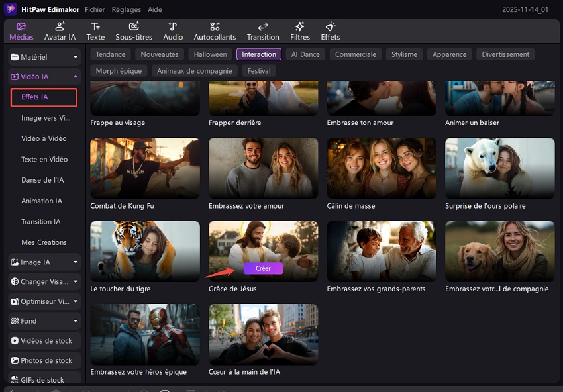This screenshot has height=392, width=563.
Task: Select the Transition tool icon
Action: pyautogui.click(x=262, y=30)
